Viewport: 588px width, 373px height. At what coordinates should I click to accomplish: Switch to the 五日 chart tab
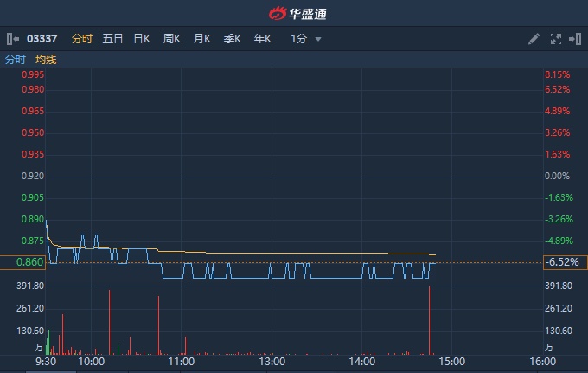[x=112, y=39]
